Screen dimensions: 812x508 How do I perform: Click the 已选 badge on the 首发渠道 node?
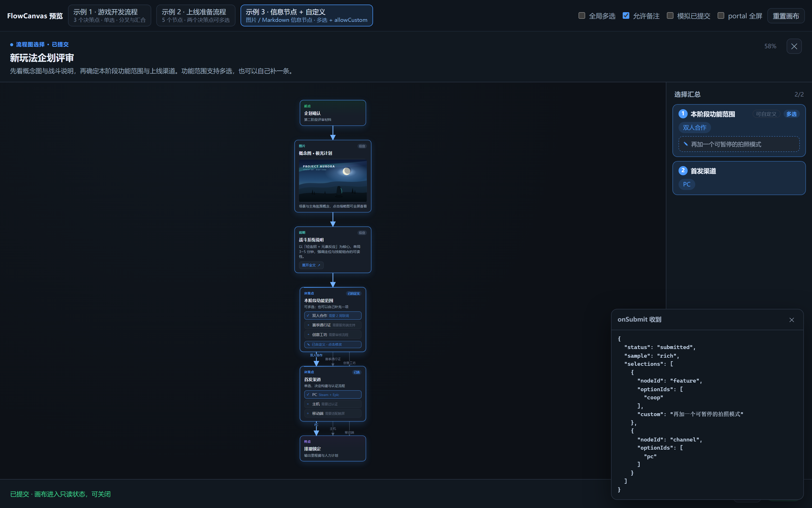357,372
